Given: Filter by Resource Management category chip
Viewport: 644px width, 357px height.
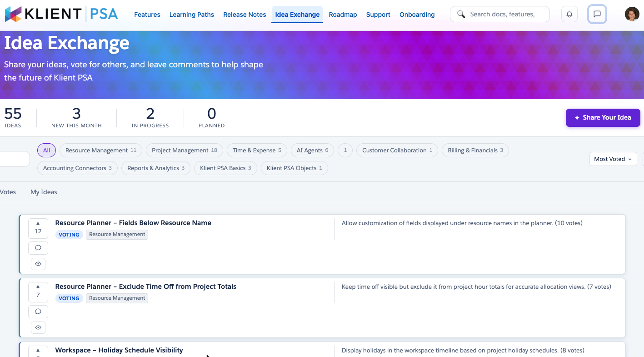Looking at the screenshot, I should tap(101, 150).
